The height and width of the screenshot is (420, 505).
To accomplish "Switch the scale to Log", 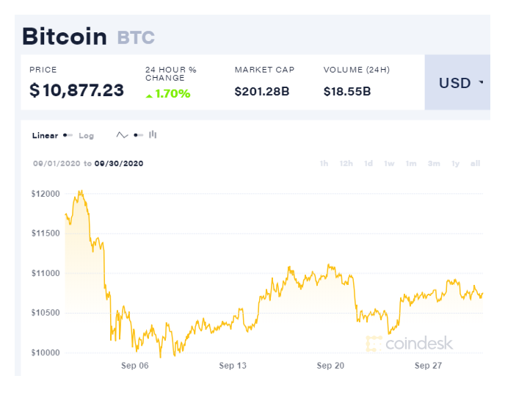I will tap(86, 136).
